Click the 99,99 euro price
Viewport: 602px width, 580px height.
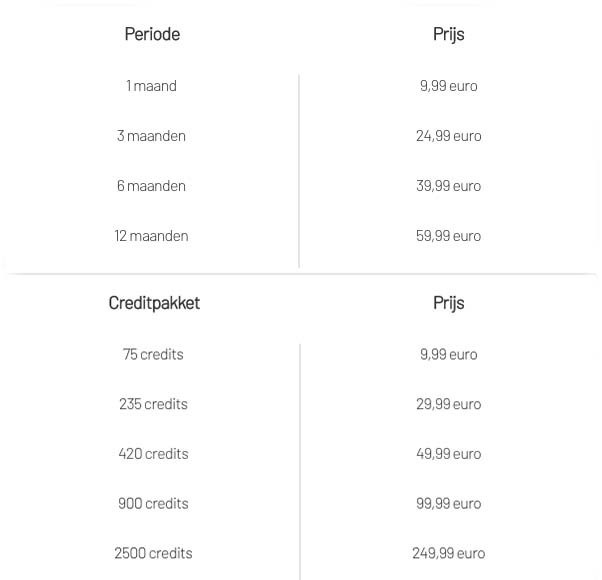448,504
